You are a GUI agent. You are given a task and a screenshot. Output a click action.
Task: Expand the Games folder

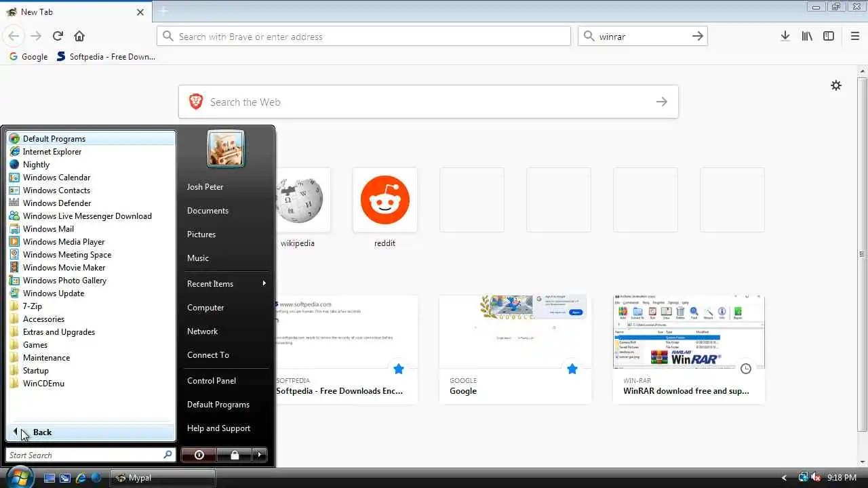coord(91,345)
